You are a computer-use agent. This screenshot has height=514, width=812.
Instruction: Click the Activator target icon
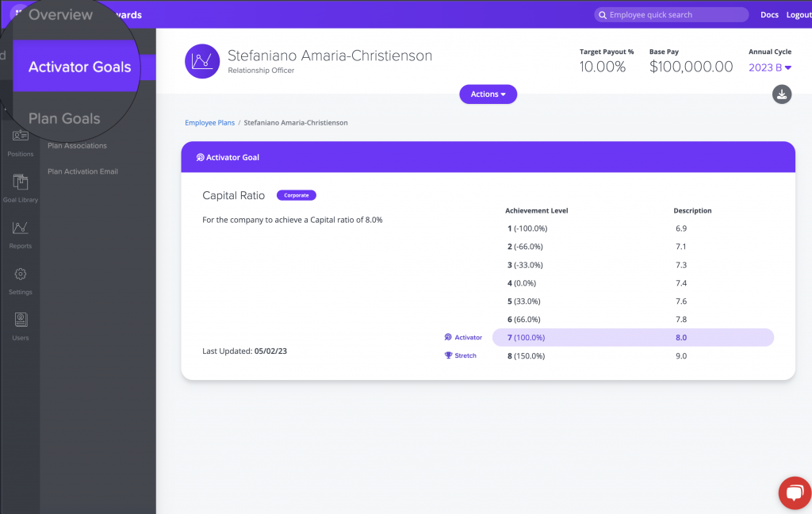click(x=448, y=338)
